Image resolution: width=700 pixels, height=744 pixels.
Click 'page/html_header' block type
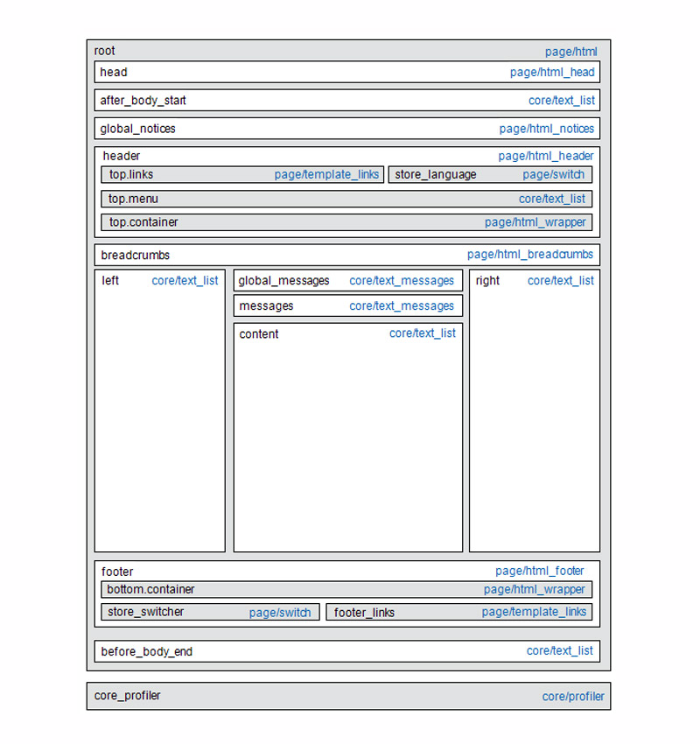[x=546, y=156]
